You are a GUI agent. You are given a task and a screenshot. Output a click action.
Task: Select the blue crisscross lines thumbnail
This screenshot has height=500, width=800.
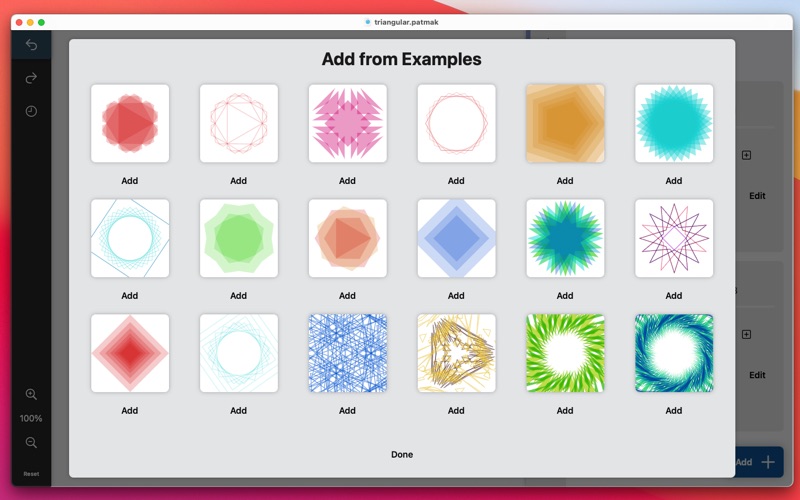click(x=347, y=353)
